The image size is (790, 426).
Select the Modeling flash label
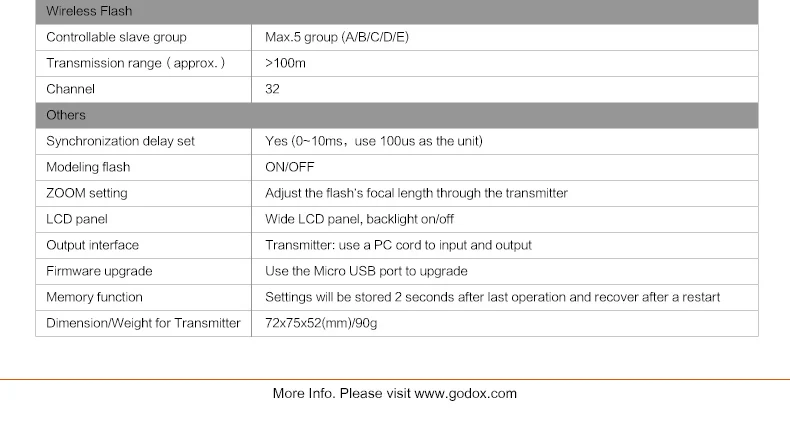tap(88, 167)
